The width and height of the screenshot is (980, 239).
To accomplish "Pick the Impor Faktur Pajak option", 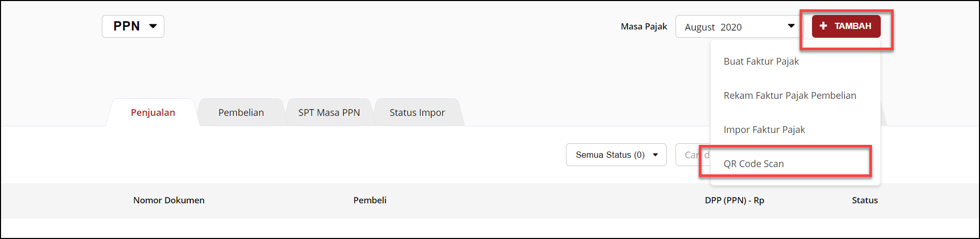I will coord(764,130).
